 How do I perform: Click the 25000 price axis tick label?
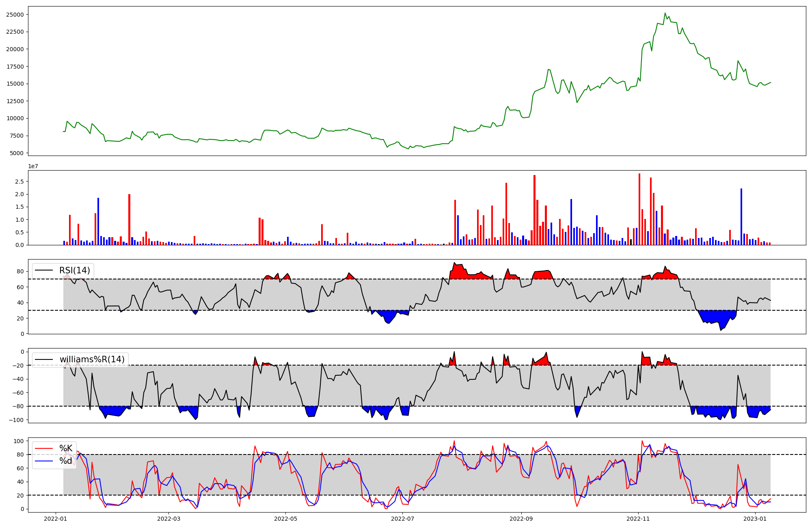pos(15,15)
